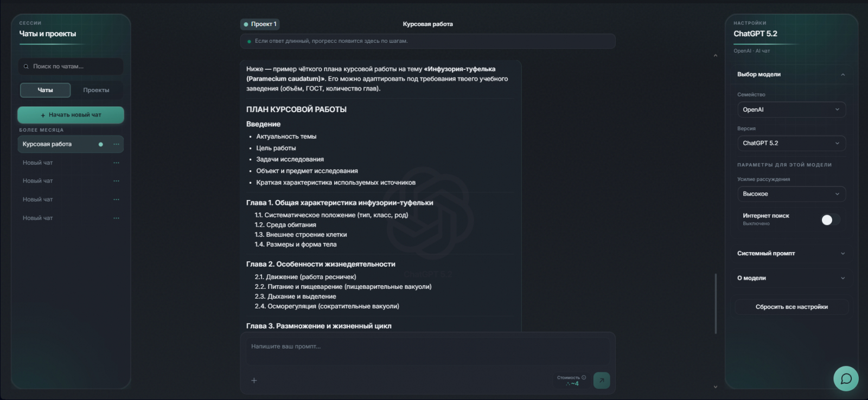Click Сбросить все настройки button

[x=792, y=307]
